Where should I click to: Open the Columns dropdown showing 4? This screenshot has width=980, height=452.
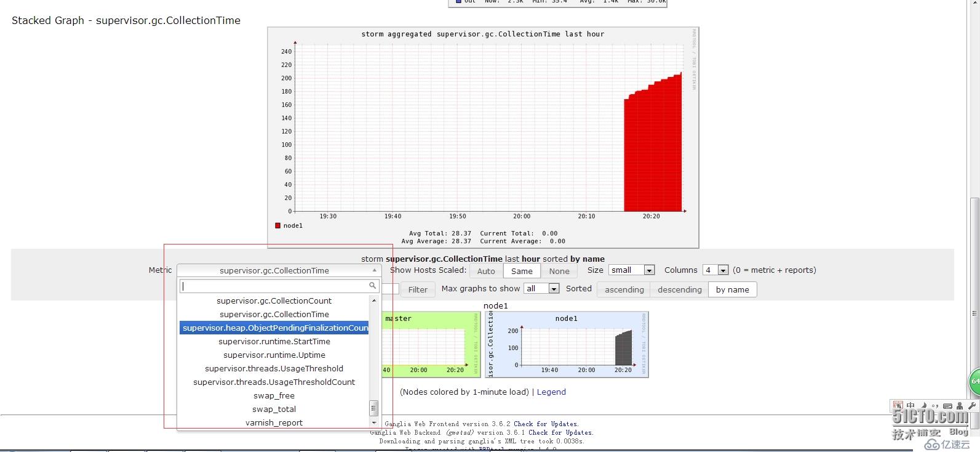(716, 270)
